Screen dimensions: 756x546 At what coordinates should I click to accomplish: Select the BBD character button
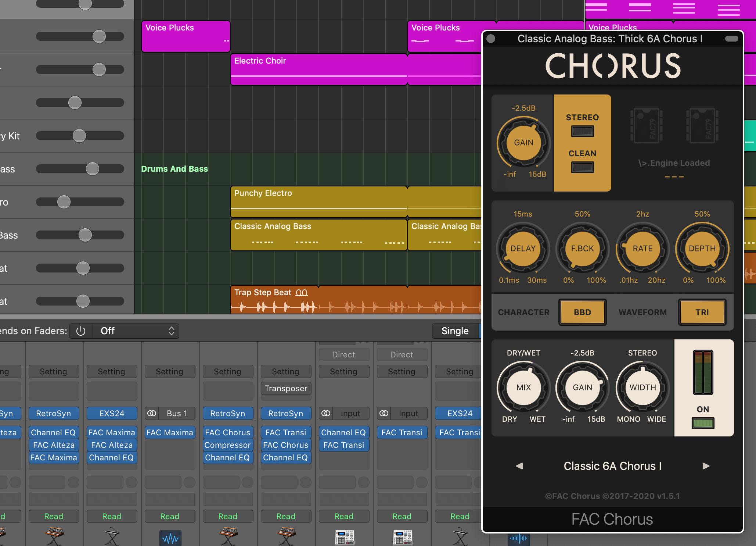tap(582, 312)
